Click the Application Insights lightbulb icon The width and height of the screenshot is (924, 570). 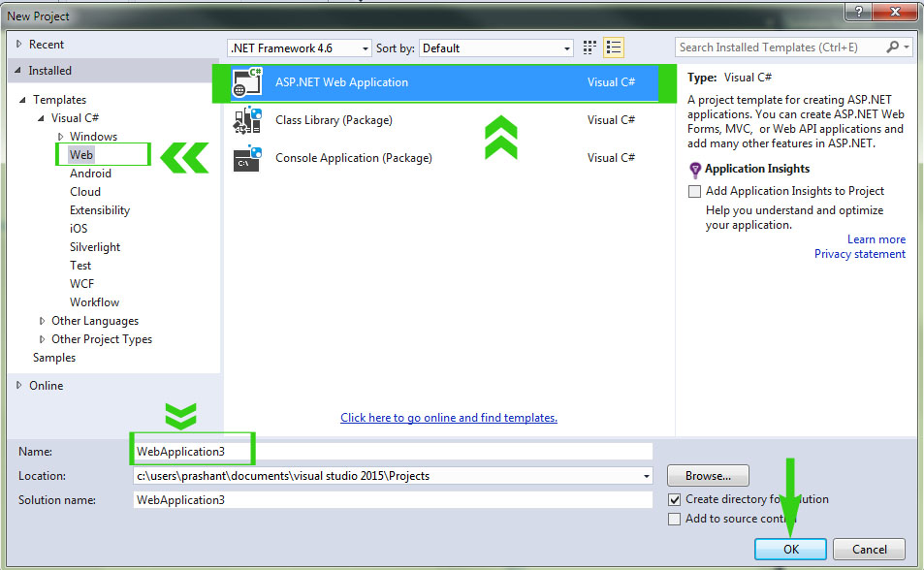click(695, 171)
